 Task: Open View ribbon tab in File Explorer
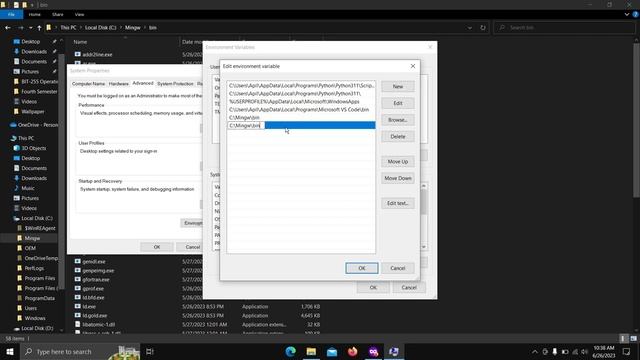pyautogui.click(x=79, y=14)
